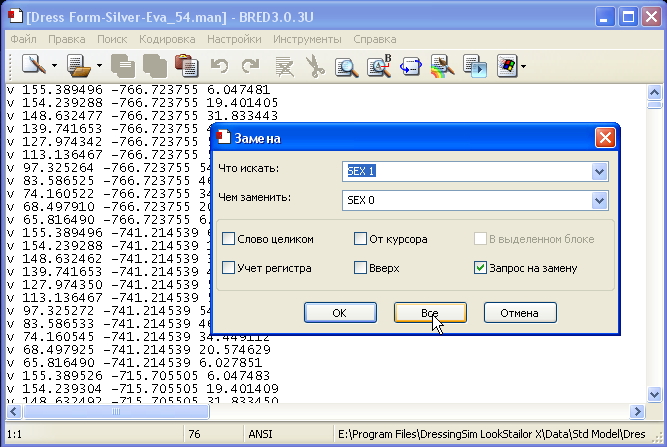667x447 pixels.
Task: Click the OK button in Замена dialog
Action: pos(340,313)
